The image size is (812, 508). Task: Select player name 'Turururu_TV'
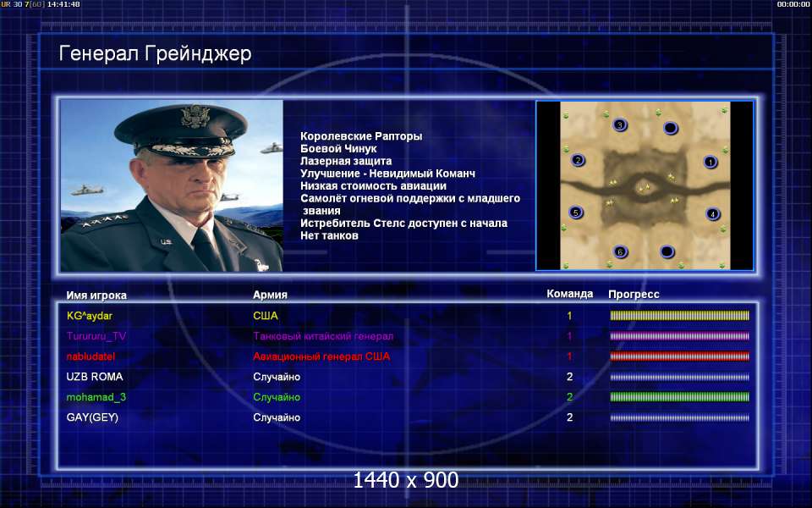[x=96, y=336]
